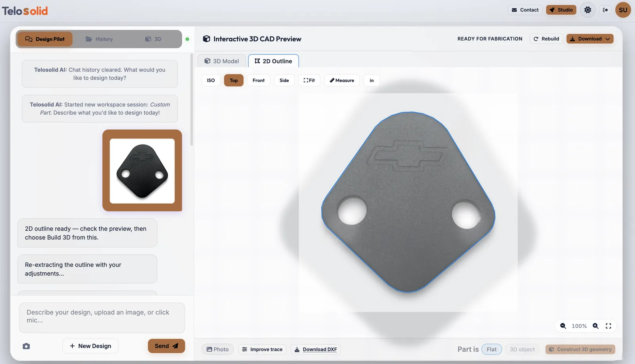Enter fullscreen with the expand icon
This screenshot has height=364, width=635.
[608, 326]
